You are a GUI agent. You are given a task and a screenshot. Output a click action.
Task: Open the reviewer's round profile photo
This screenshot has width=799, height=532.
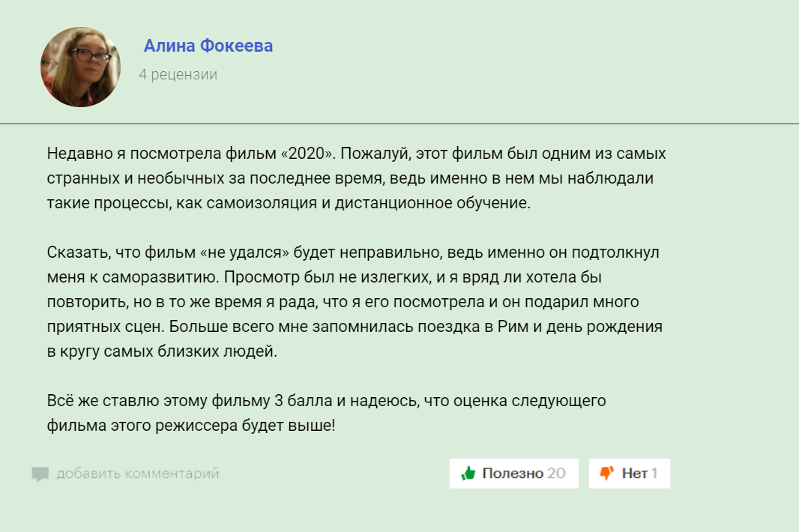click(x=80, y=67)
